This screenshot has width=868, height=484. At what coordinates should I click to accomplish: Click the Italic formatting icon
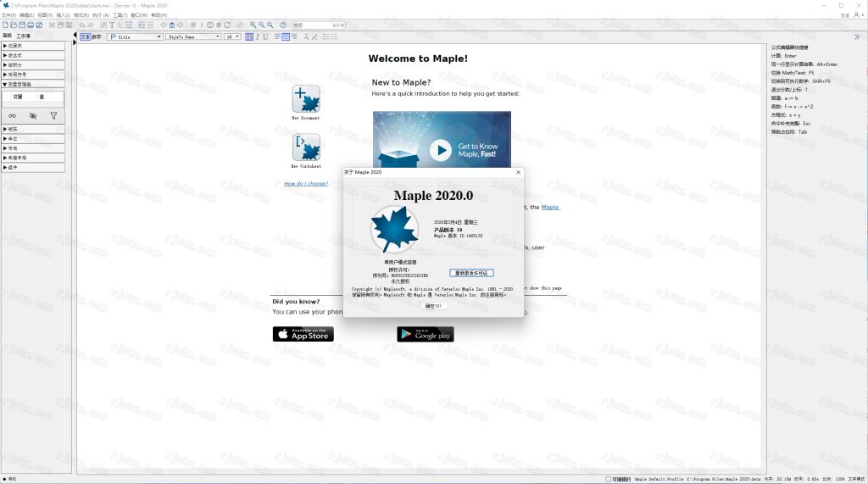click(x=259, y=36)
